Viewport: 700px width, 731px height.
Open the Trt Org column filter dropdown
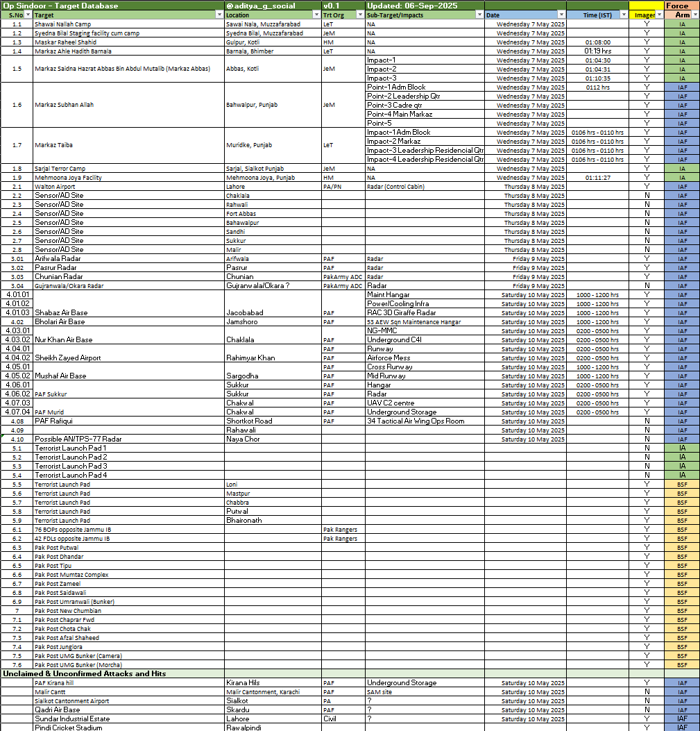360,15
